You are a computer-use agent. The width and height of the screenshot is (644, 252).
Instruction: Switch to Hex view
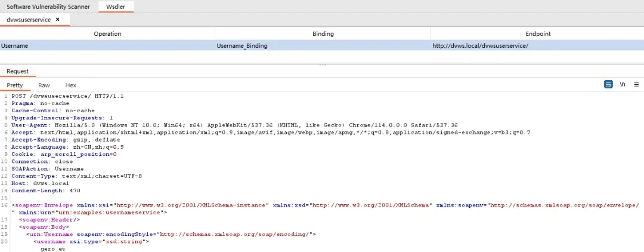pyautogui.click(x=70, y=85)
